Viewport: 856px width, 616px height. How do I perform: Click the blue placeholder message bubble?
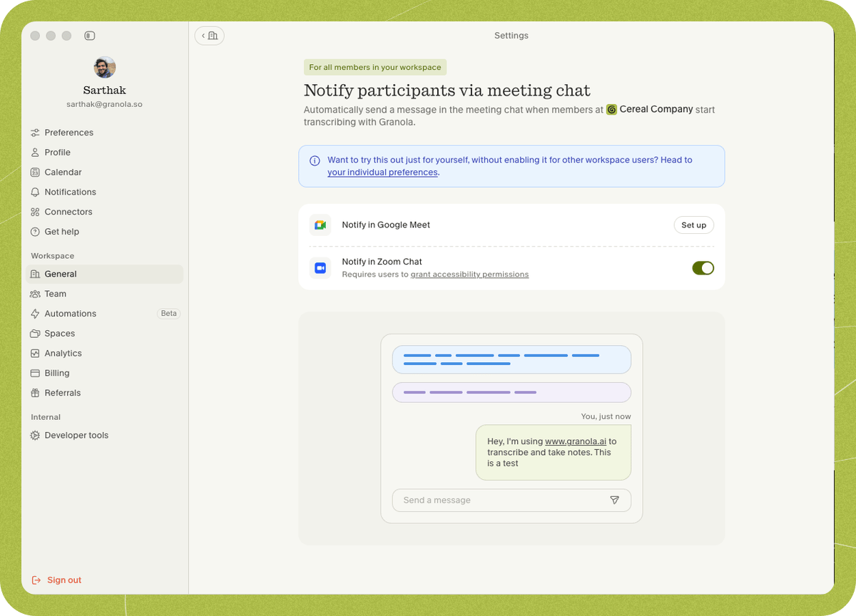point(511,359)
